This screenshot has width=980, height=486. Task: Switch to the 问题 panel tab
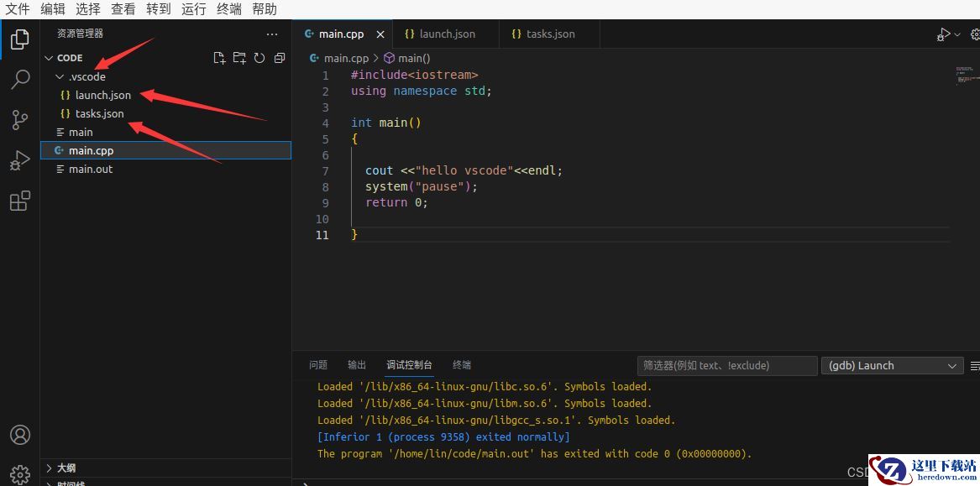tap(318, 365)
